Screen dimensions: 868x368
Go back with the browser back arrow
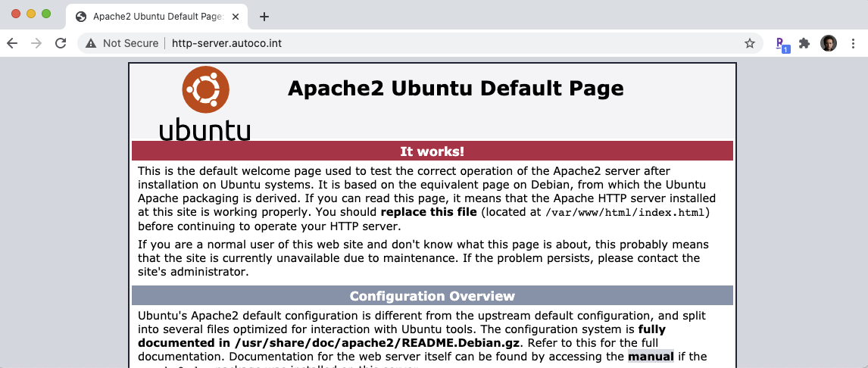(x=12, y=43)
